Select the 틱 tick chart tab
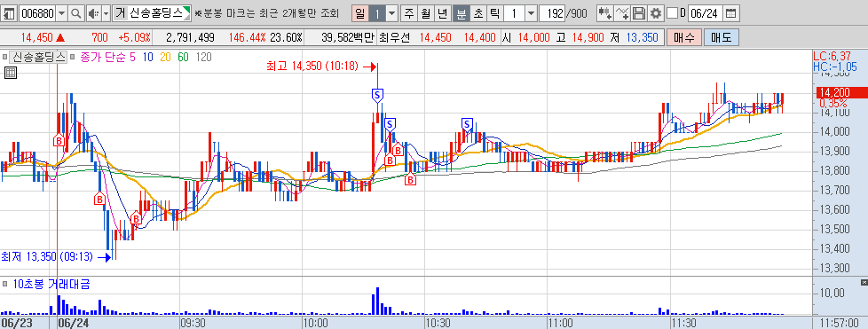Screen dimensions: 868x329 coord(494,13)
